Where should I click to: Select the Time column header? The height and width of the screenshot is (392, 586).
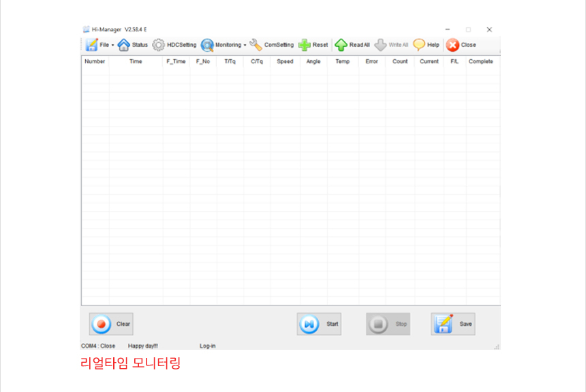[136, 62]
